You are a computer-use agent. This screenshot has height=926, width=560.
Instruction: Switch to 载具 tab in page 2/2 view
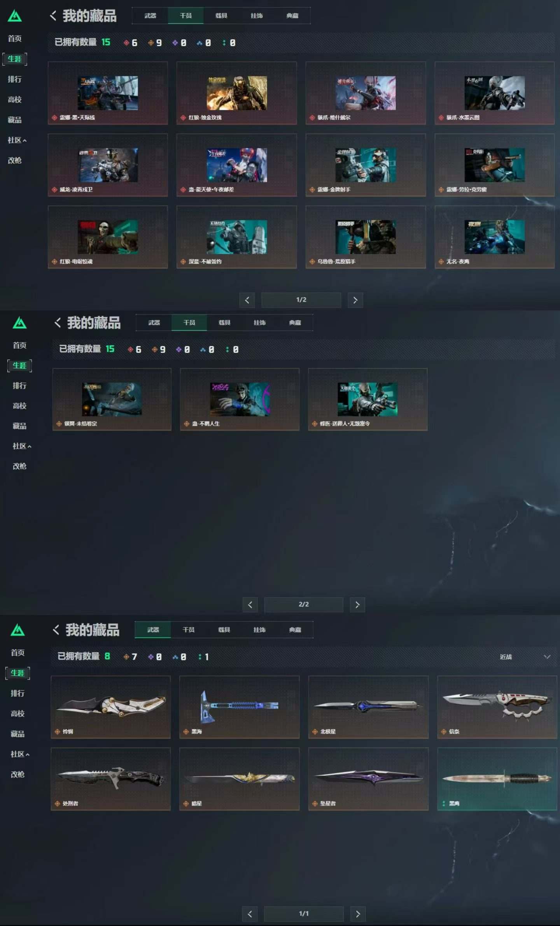(224, 323)
